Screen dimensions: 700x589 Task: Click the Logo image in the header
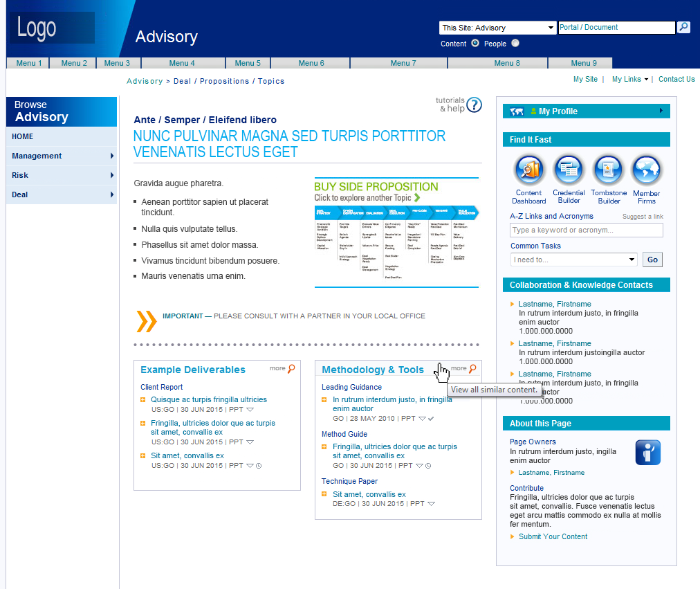53,28
